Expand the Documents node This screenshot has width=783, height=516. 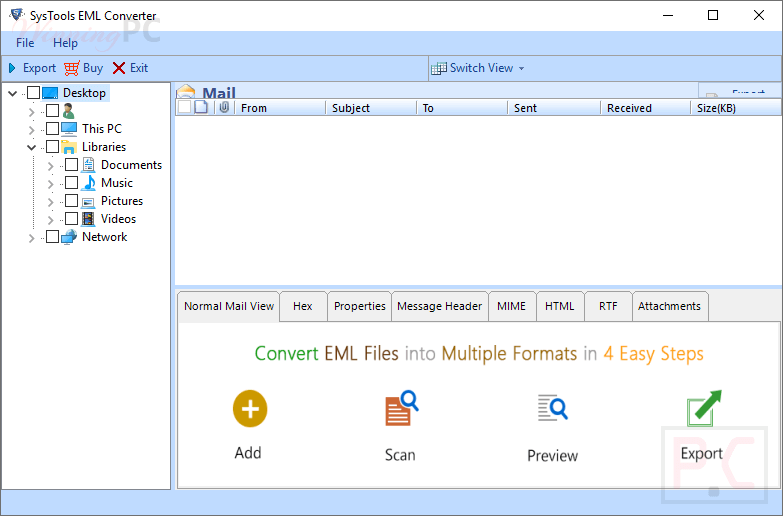pos(50,166)
